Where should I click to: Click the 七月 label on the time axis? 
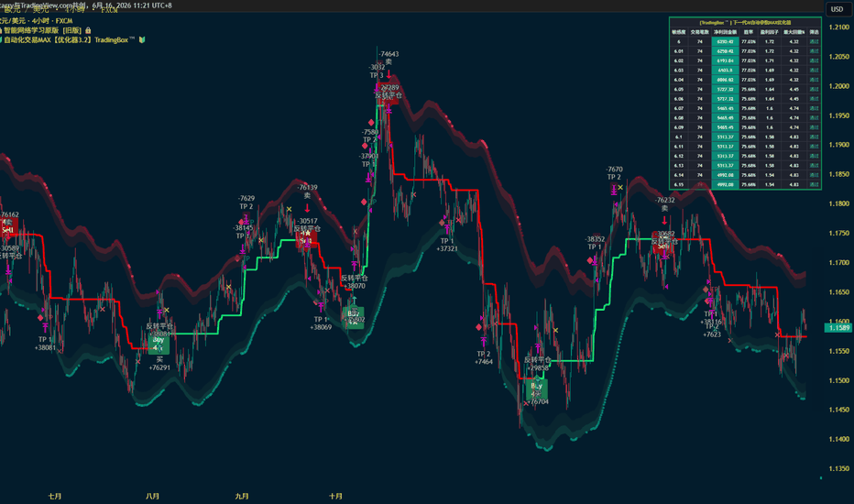pyautogui.click(x=54, y=496)
